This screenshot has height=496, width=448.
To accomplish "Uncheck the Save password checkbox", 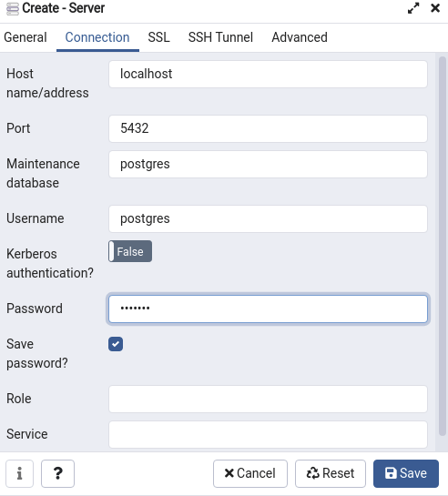I will pos(116,344).
